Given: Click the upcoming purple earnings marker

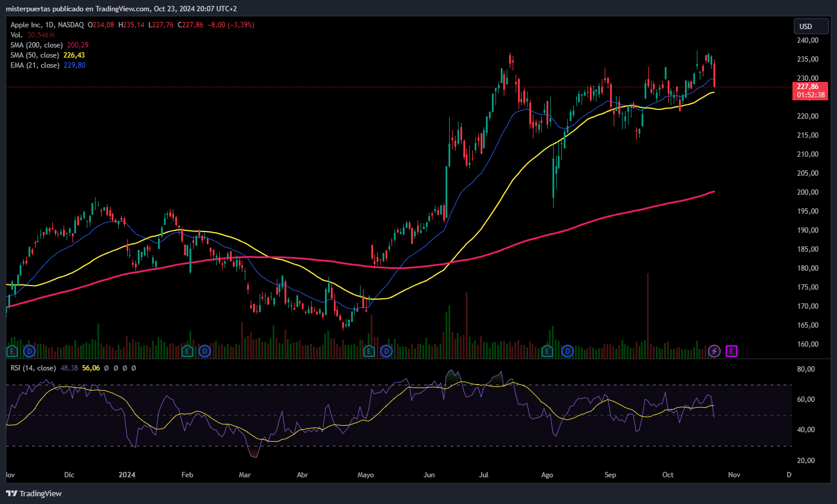Looking at the screenshot, I should coord(731,351).
